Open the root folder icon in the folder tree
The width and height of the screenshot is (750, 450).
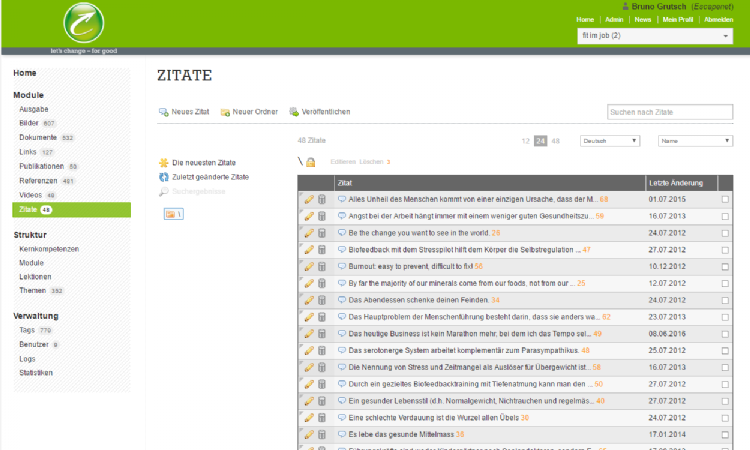point(170,214)
